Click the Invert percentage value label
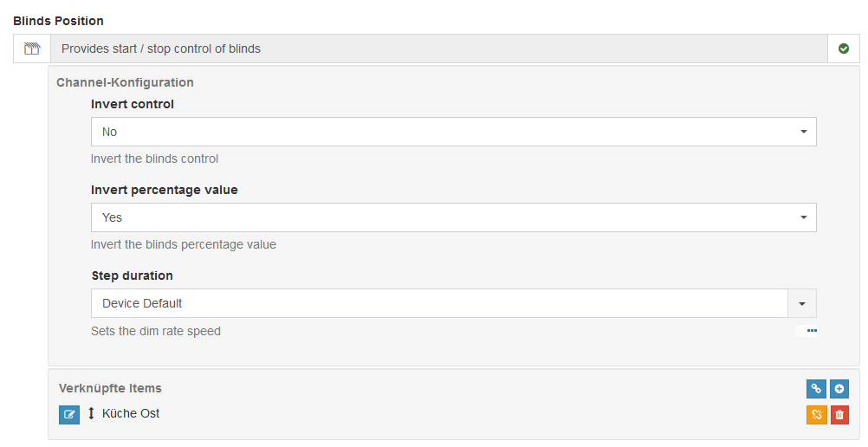The width and height of the screenshot is (868, 447). (x=165, y=190)
